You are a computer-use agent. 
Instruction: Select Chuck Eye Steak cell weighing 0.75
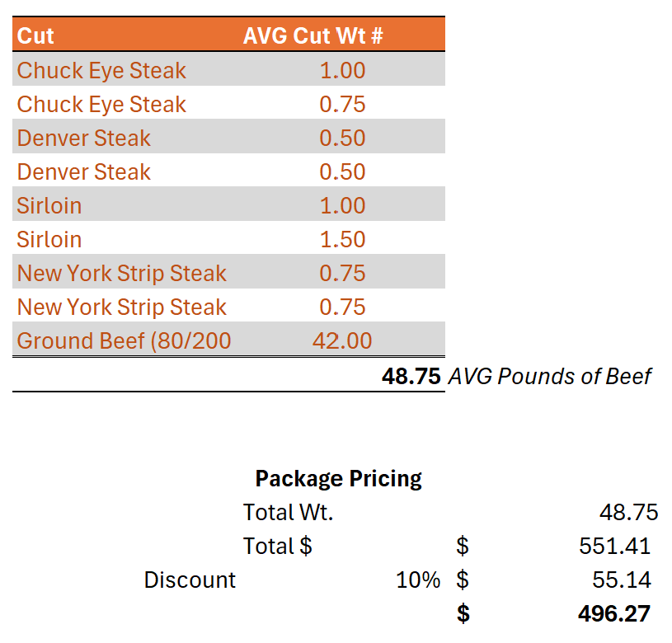[x=101, y=105]
